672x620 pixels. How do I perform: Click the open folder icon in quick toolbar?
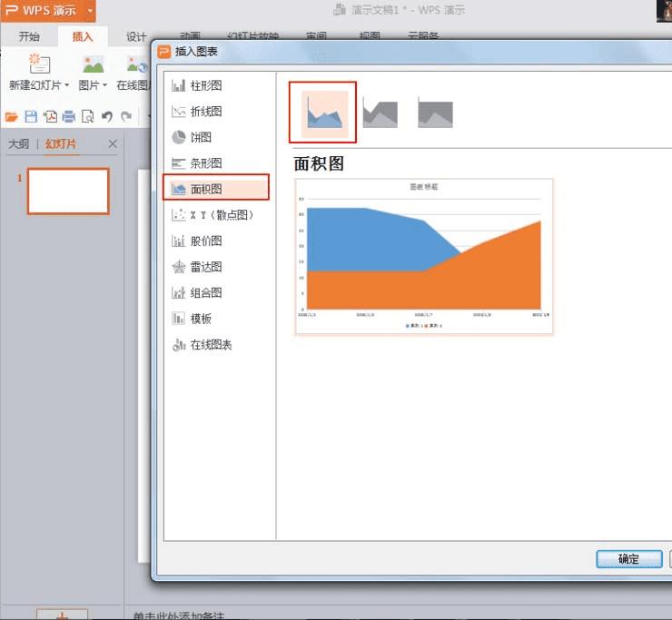(x=11, y=116)
